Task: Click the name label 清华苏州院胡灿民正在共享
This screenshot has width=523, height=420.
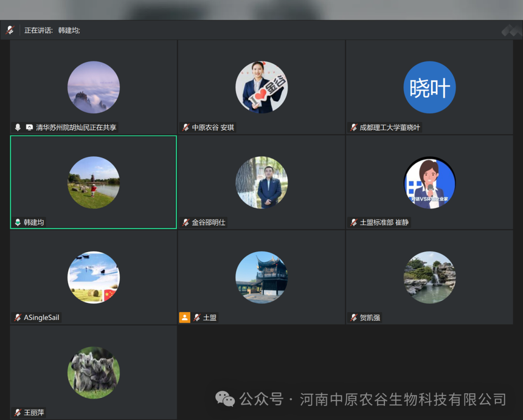Action: 76,127
